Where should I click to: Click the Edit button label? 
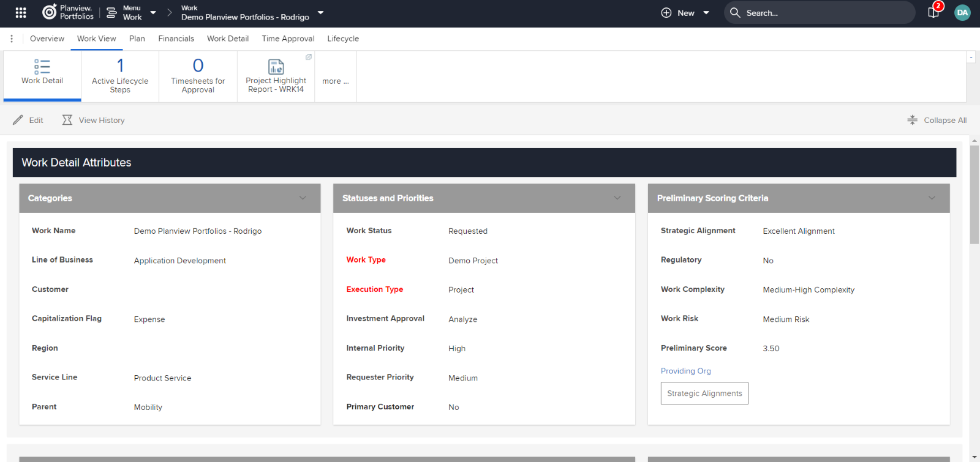[36, 121]
